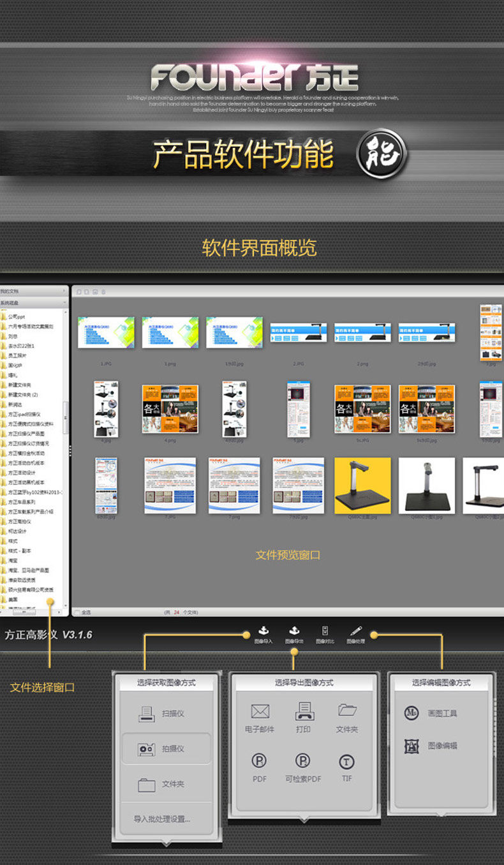
Task: Collapse the 系统磁盘 section header
Action: click(x=34, y=302)
